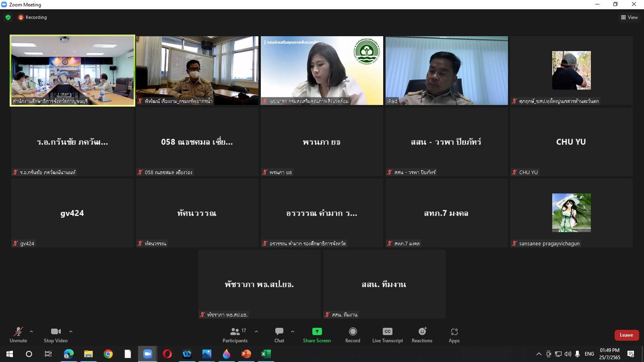Image resolution: width=644 pixels, height=362 pixels.
Task: Click the red Leave button
Action: (x=626, y=335)
